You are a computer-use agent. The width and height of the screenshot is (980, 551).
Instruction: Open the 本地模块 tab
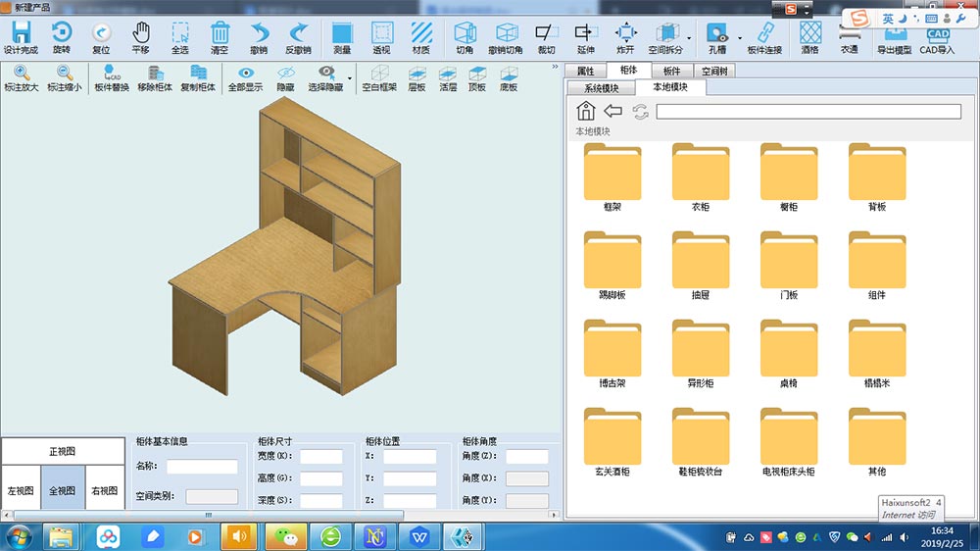[x=670, y=87]
